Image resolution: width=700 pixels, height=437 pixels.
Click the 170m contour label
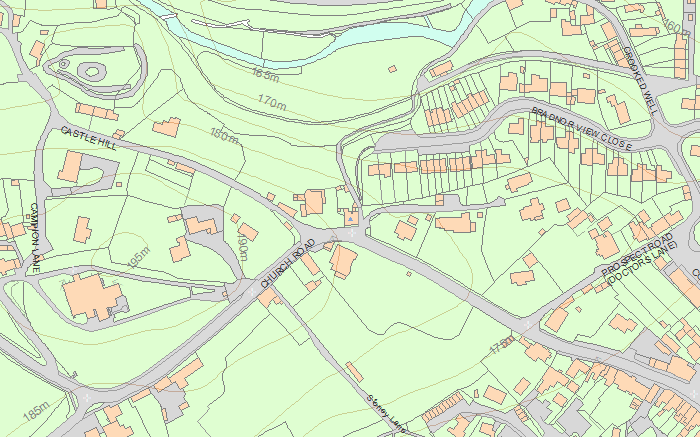pos(272,102)
